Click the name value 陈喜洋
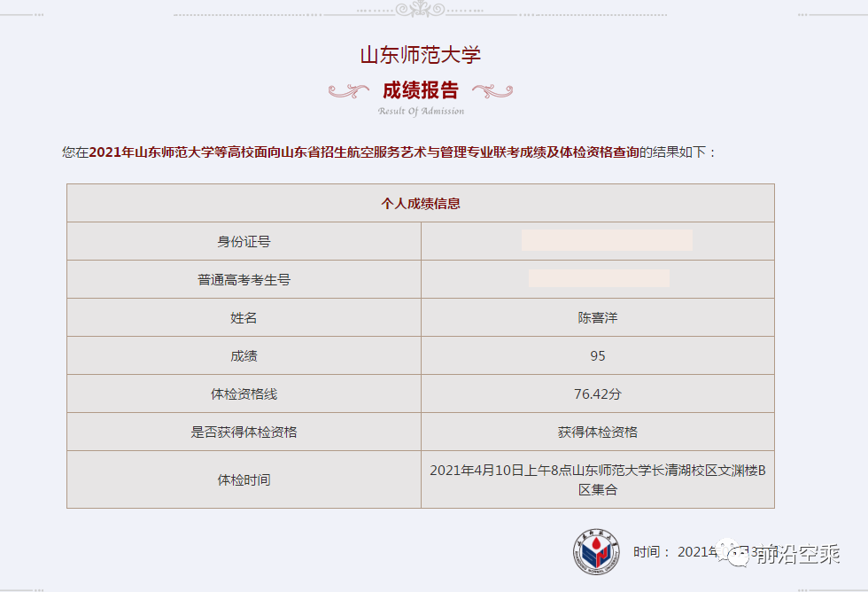 tap(598, 318)
